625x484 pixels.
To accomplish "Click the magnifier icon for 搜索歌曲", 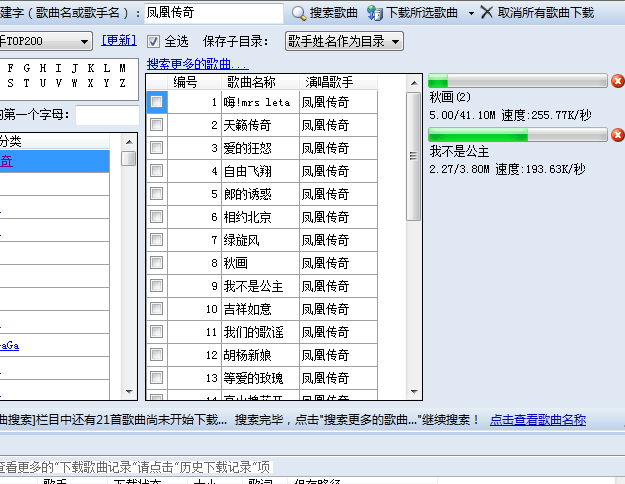I will coord(299,13).
